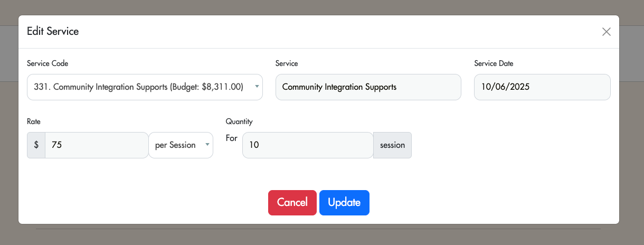Click the Service Code field label
644x245 pixels.
(48, 63)
